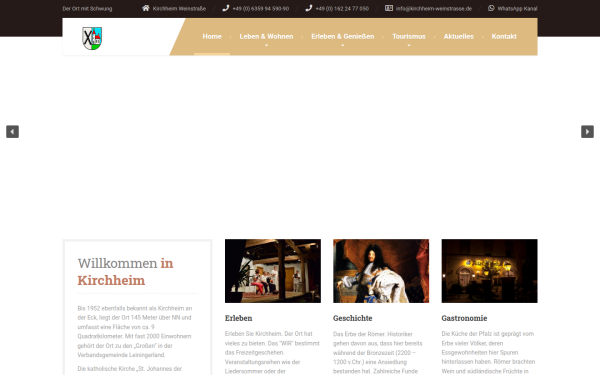Click the 'Willkommen in Kirchheim' heading
600x375 pixels.
point(126,272)
